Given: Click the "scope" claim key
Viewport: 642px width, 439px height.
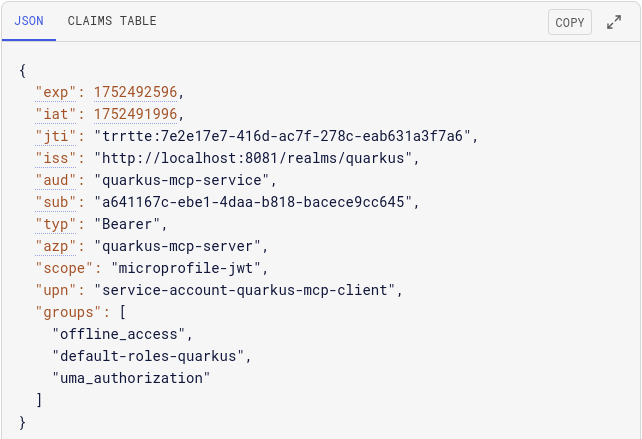Looking at the screenshot, I should 64,268.
